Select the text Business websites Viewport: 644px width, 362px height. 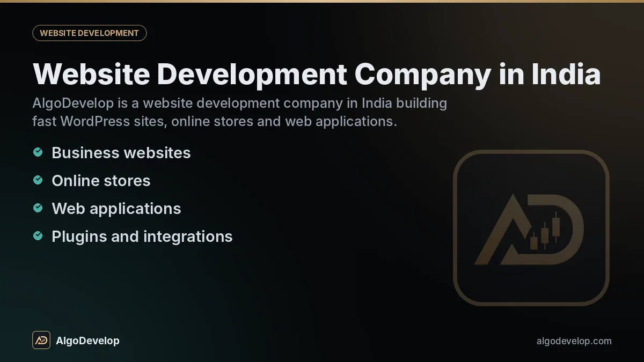point(121,153)
